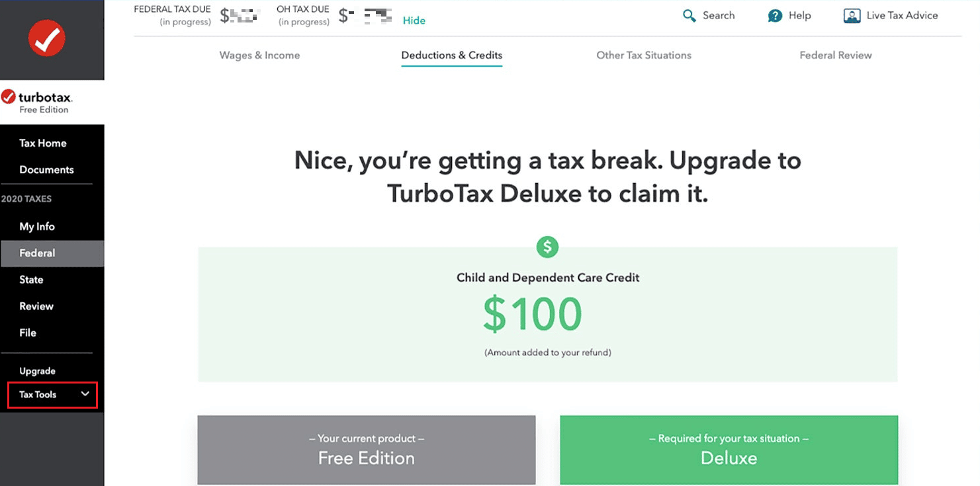Select Federal in the sidebar
This screenshot has height=486, width=980.
38,253
